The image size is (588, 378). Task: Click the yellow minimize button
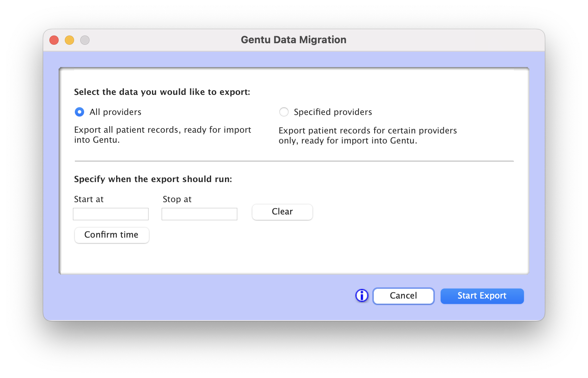[69, 40]
